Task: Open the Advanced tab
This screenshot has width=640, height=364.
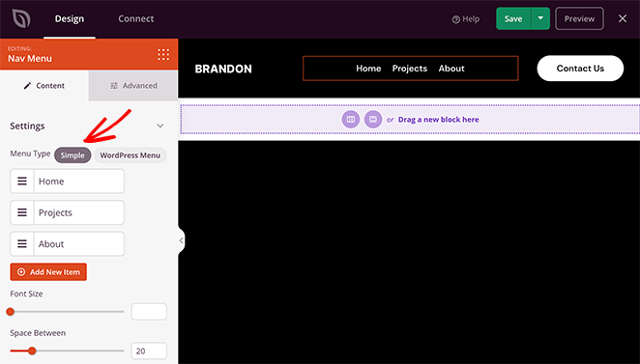Action: (133, 86)
